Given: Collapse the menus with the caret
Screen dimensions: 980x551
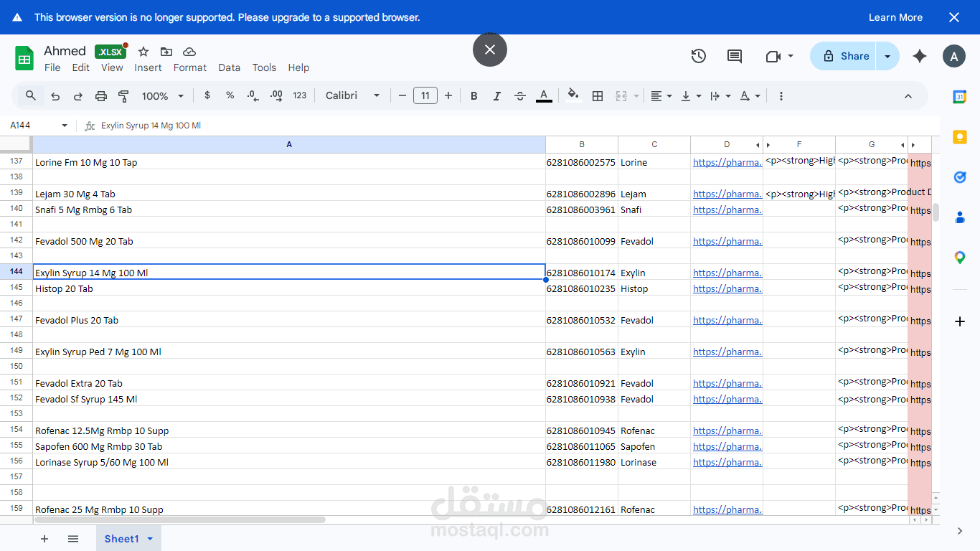Looking at the screenshot, I should tap(908, 95).
